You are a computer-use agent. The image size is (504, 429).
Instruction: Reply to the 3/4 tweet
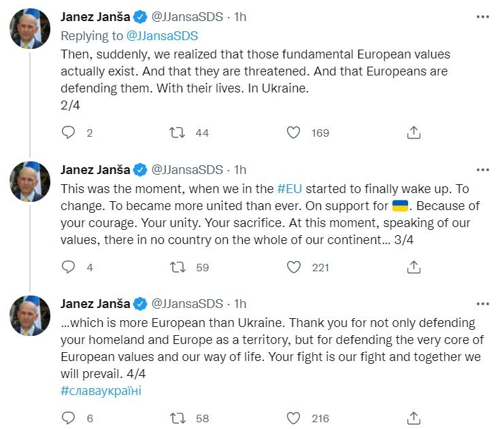68,267
